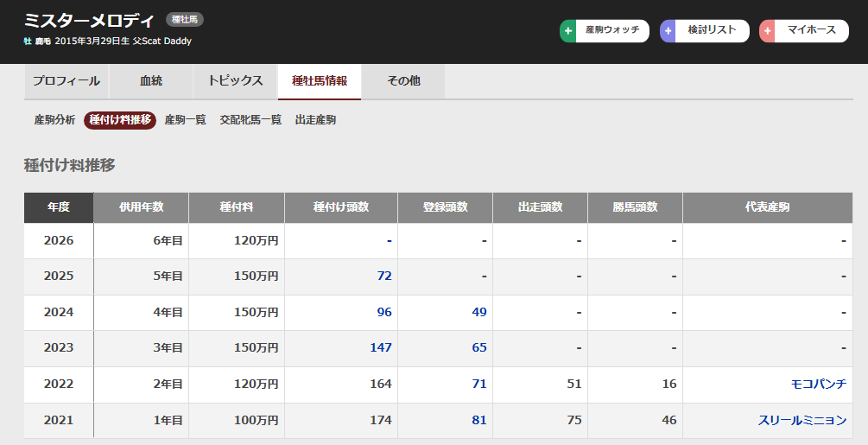Open the 2026 種付け頭数 dash link
The width and height of the screenshot is (868, 445).
390,241
